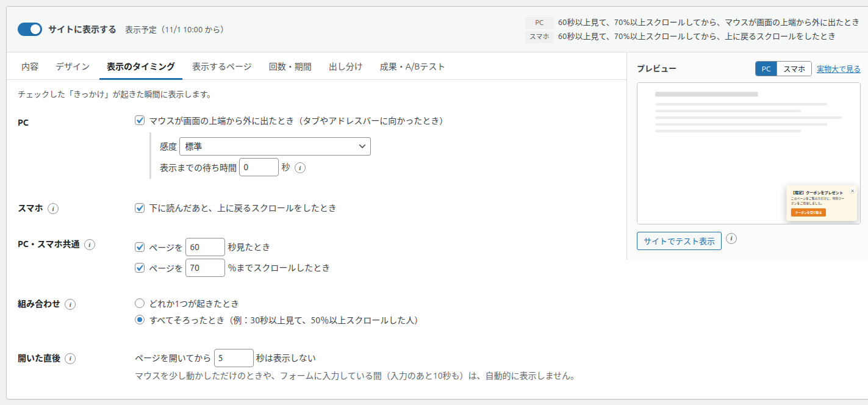Click the 5 seconds delay input field

(x=234, y=358)
